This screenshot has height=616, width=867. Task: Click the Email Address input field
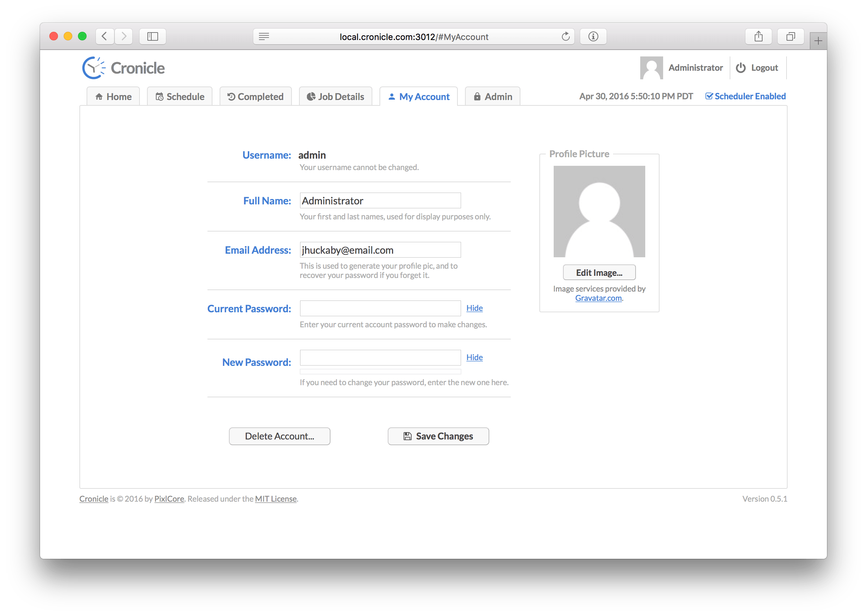[380, 250]
